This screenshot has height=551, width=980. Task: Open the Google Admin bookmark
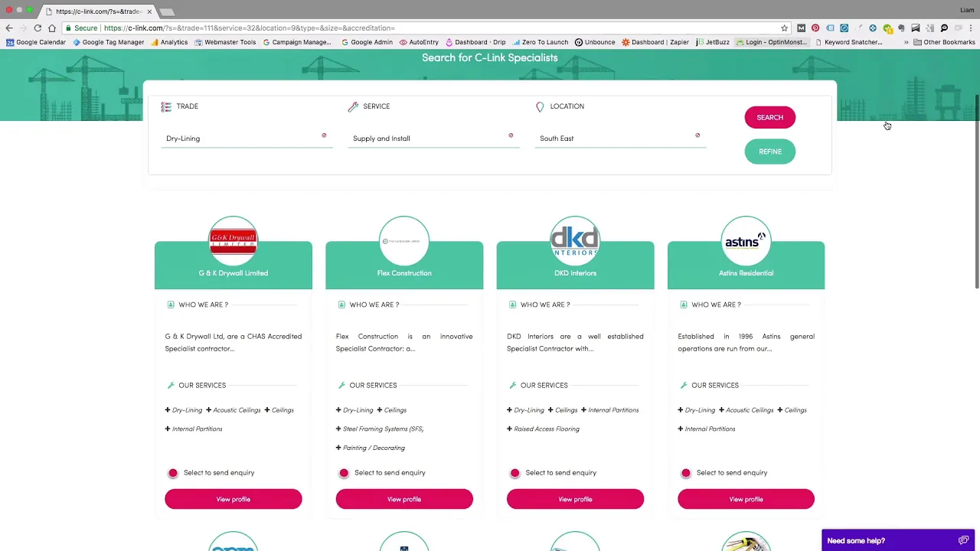tap(367, 42)
